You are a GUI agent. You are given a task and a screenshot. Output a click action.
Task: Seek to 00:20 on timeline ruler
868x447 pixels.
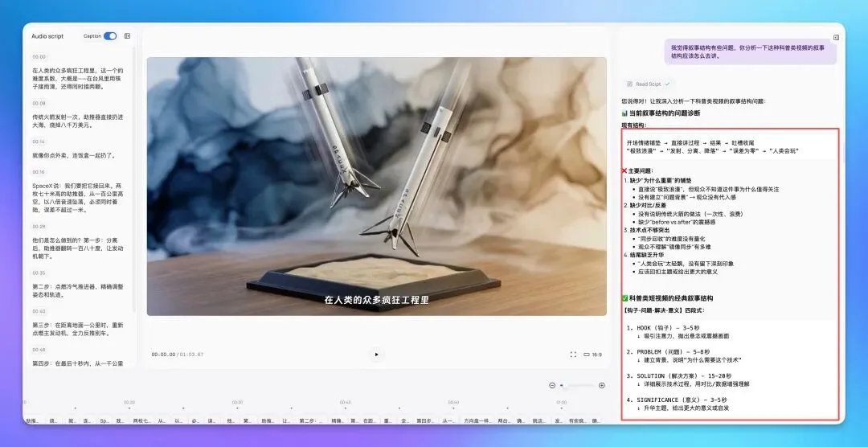pos(129,402)
